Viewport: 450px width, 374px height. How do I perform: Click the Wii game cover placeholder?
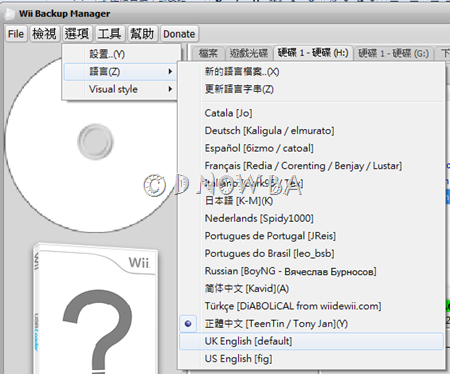coord(95,308)
